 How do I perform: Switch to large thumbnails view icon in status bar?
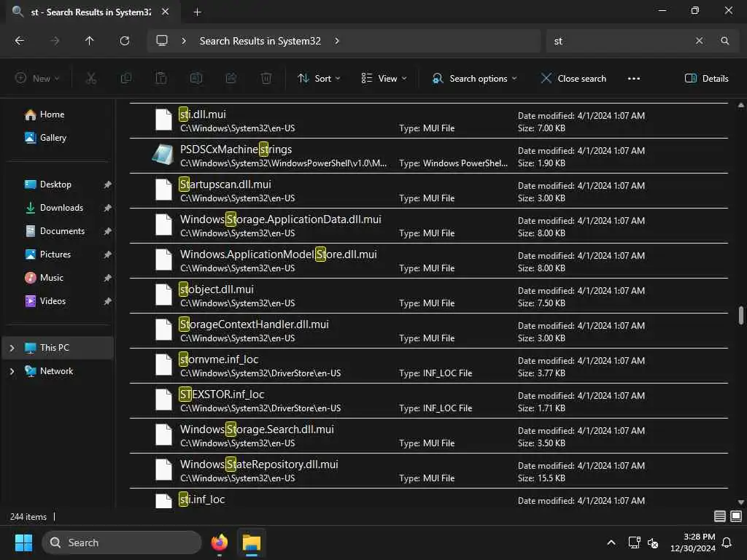coord(736,516)
